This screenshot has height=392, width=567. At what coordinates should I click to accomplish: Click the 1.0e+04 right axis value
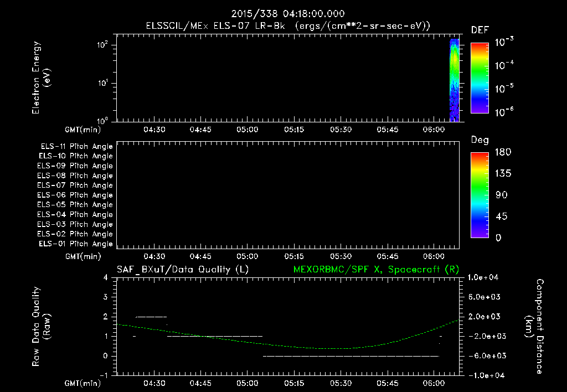[x=483, y=277]
